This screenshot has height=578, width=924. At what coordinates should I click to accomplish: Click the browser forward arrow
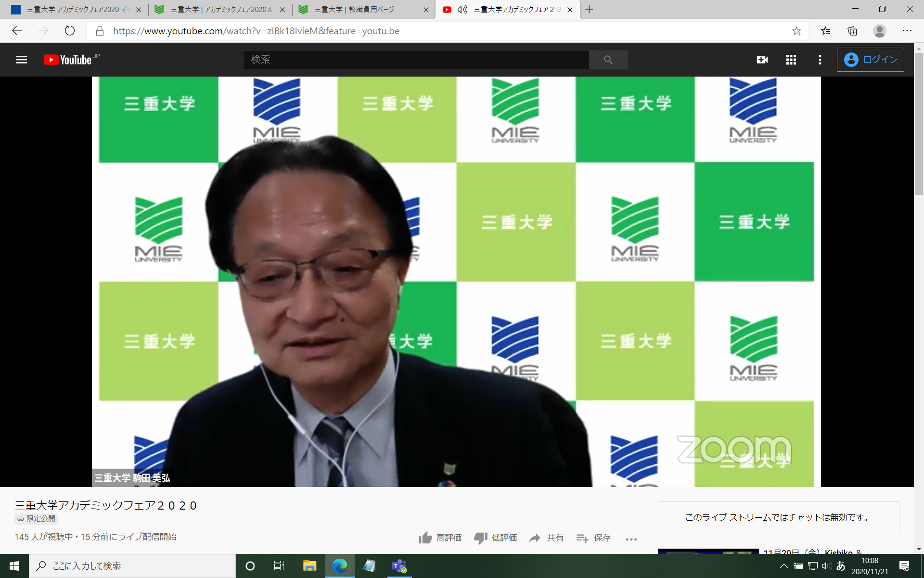tap(43, 31)
